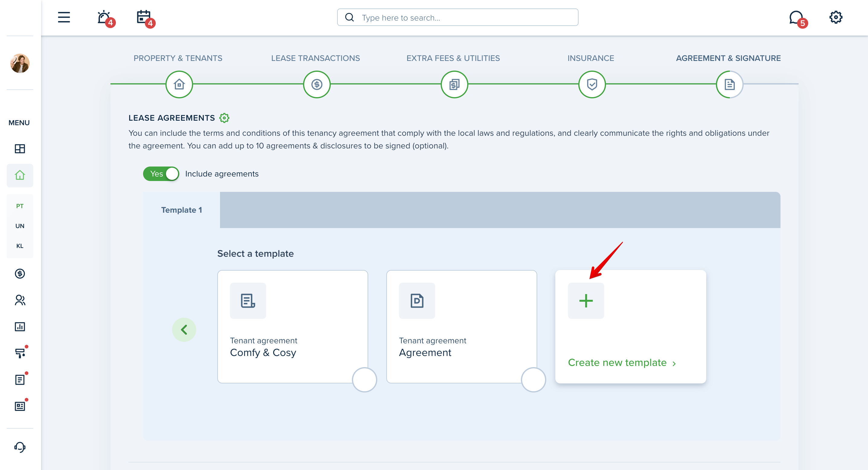Click the Comfy & Cosy template name
Screen dimensions: 868x470
click(x=263, y=352)
